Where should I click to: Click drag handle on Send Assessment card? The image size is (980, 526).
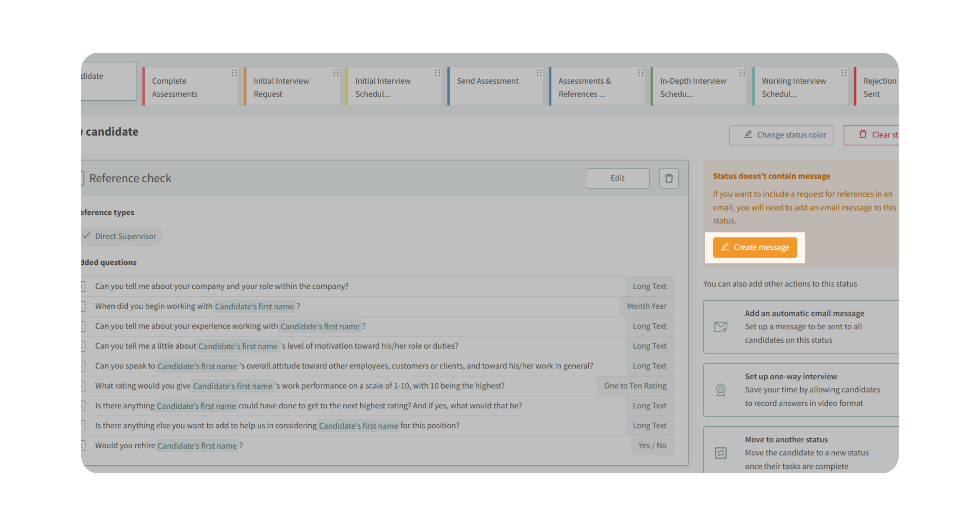click(539, 73)
